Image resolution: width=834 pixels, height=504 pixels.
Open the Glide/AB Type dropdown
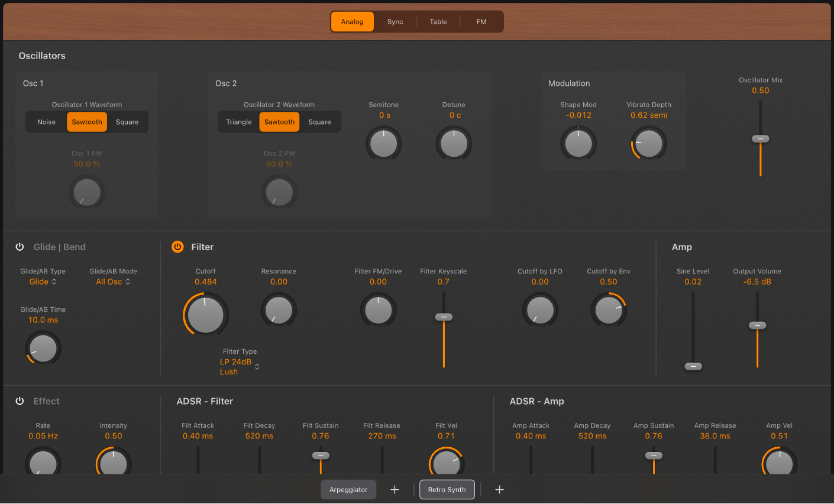coord(42,282)
